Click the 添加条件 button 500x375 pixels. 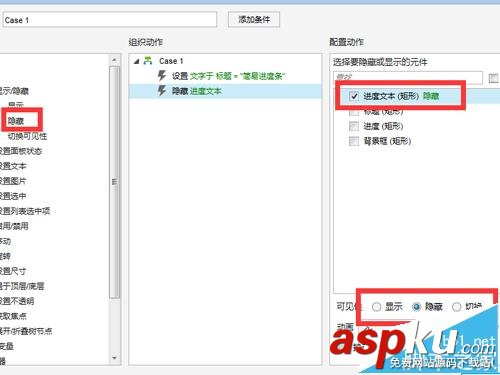(x=254, y=20)
